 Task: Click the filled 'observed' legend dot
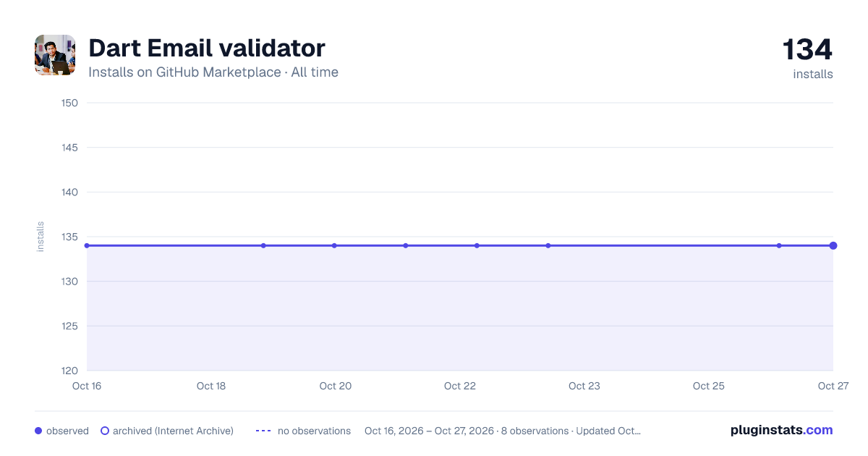(x=38, y=431)
